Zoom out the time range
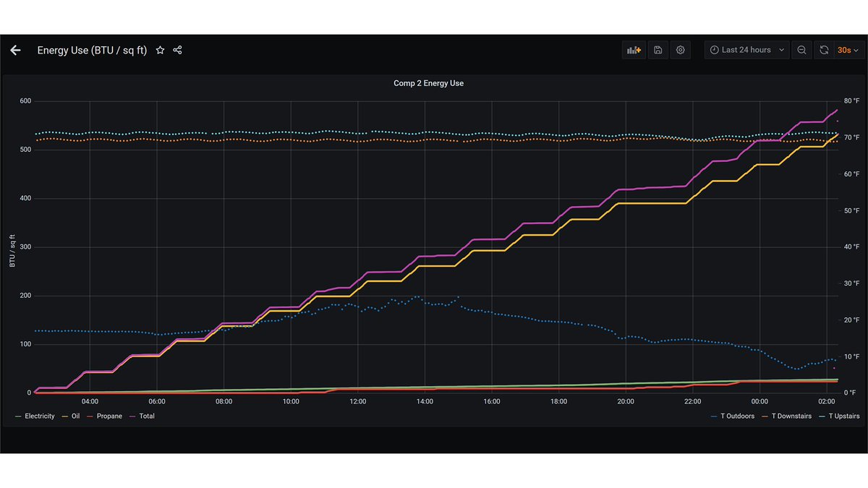The image size is (868, 488). coord(801,50)
